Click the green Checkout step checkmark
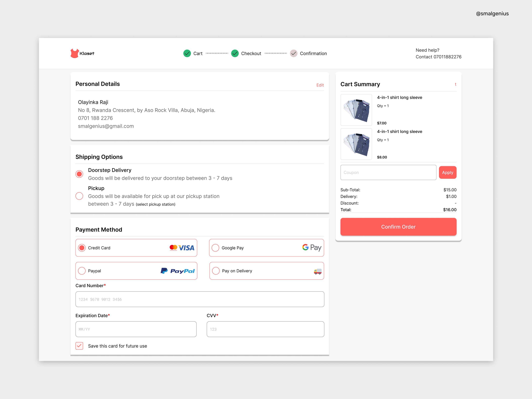This screenshot has height=399, width=532. point(235,53)
